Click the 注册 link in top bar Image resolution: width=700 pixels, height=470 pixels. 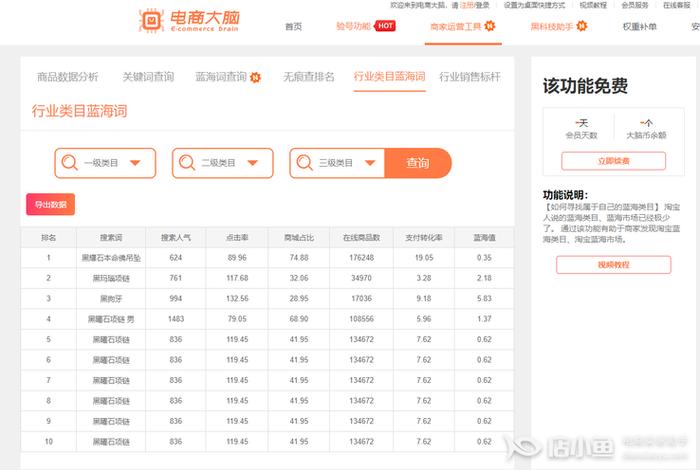(x=467, y=5)
